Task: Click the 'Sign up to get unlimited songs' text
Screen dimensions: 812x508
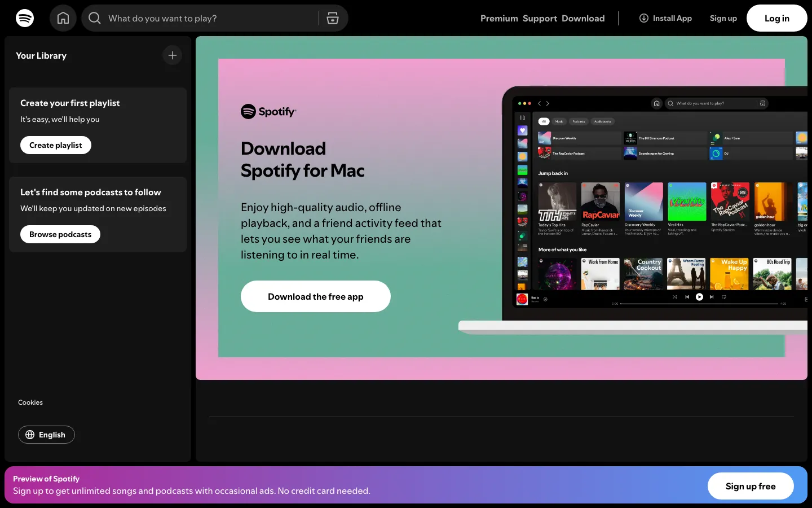Action: tap(192, 491)
